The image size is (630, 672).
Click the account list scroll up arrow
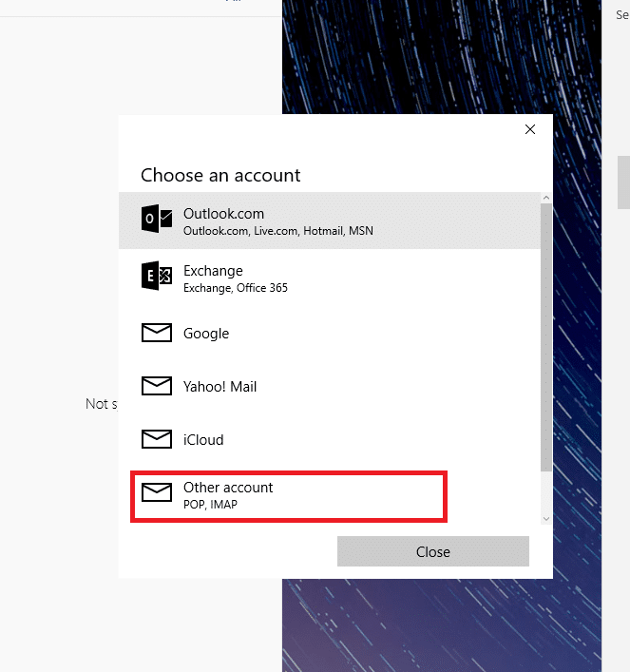tap(546, 198)
